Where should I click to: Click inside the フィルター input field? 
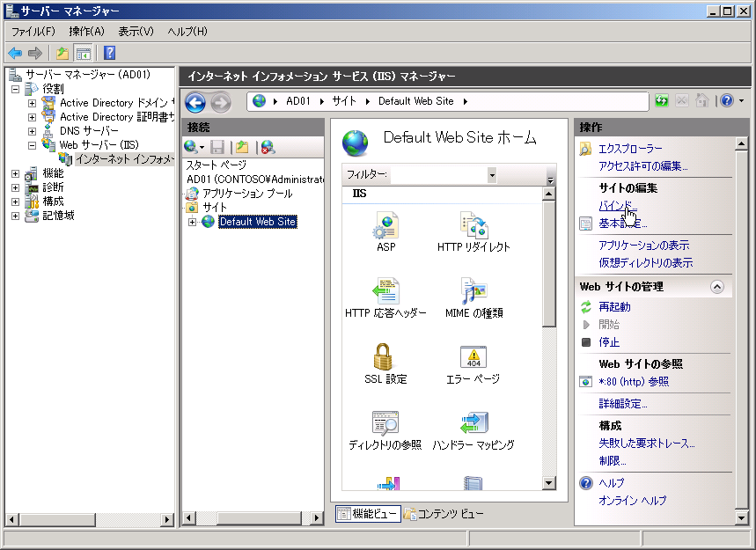tap(438, 175)
